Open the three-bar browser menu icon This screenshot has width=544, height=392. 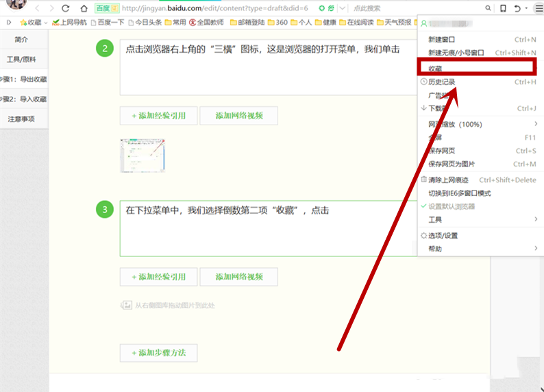pyautogui.click(x=539, y=8)
